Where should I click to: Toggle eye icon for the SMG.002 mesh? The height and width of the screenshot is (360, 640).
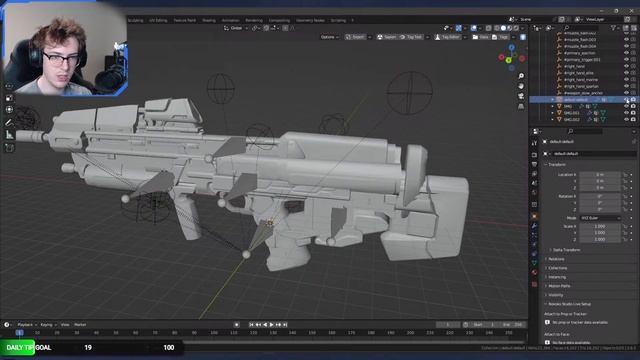(x=627, y=120)
